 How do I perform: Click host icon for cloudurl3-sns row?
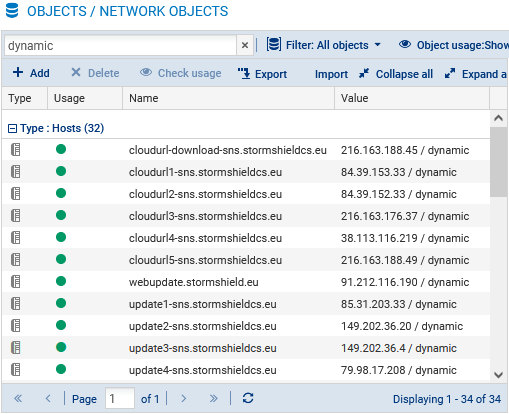(16, 216)
